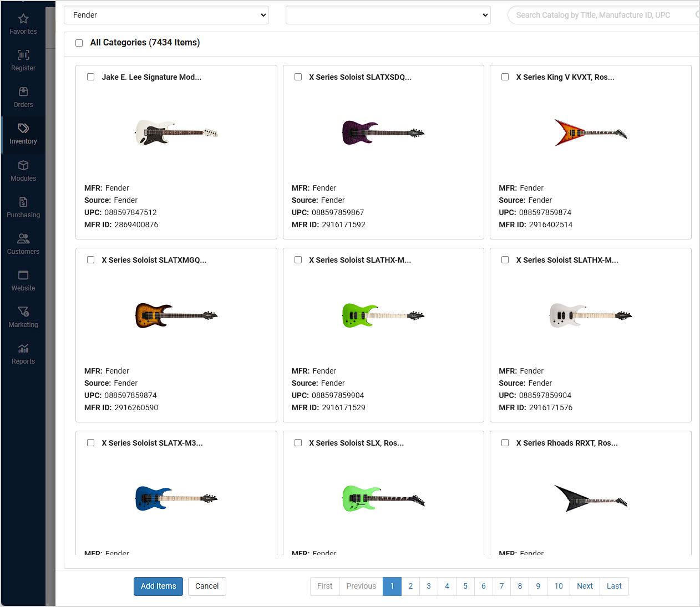Viewport: 700px width, 607px height.
Task: Click the MFR ID value 2916171592
Action: pos(344,225)
